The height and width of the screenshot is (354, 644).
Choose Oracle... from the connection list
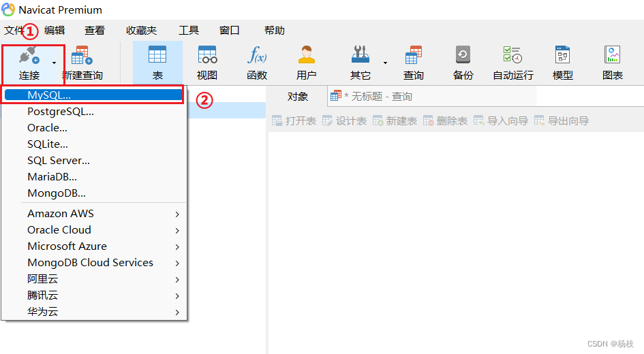pos(93,128)
